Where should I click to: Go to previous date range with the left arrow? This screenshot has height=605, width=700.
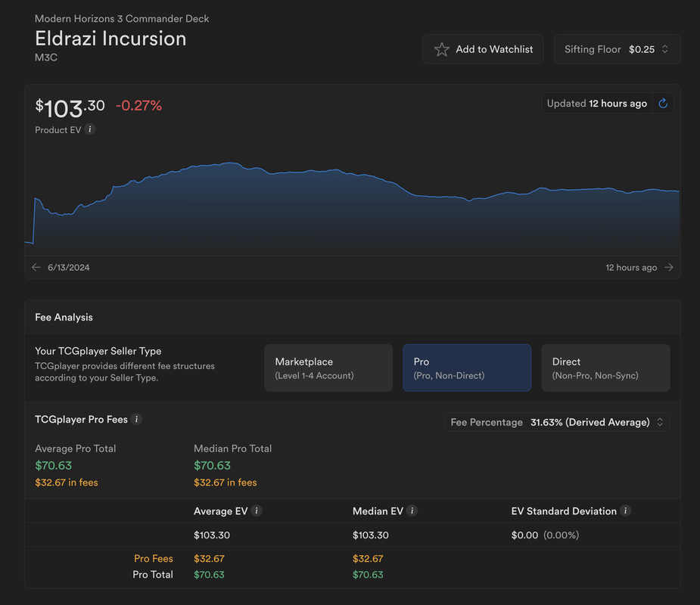36,267
